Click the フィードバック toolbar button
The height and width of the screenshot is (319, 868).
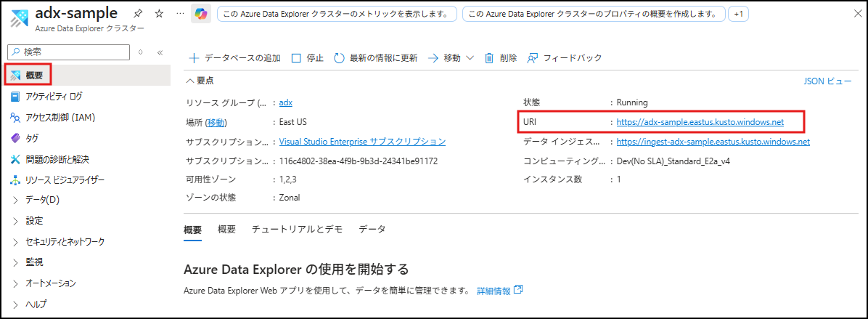(x=565, y=58)
